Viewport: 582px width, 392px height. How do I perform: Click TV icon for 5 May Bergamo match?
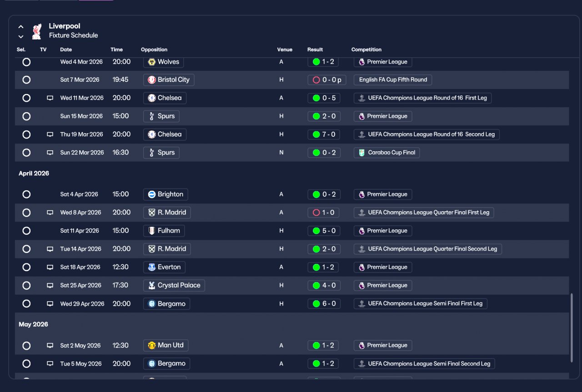click(x=50, y=363)
